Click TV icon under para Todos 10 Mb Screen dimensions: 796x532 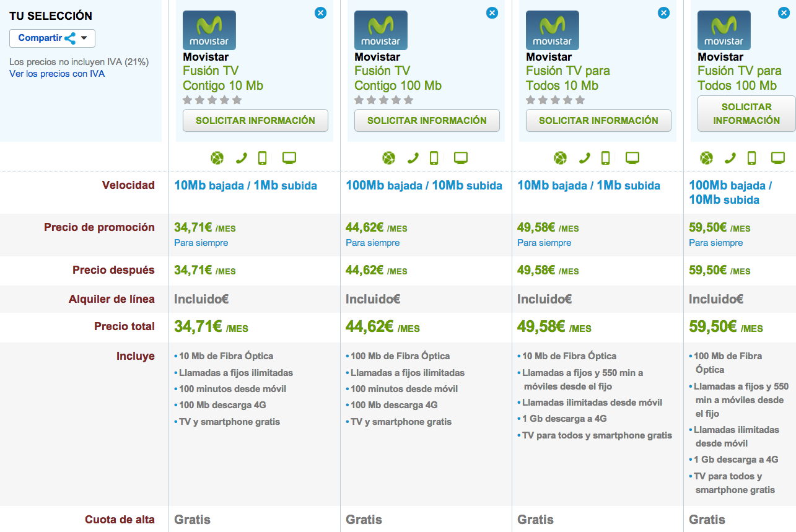pyautogui.click(x=632, y=158)
